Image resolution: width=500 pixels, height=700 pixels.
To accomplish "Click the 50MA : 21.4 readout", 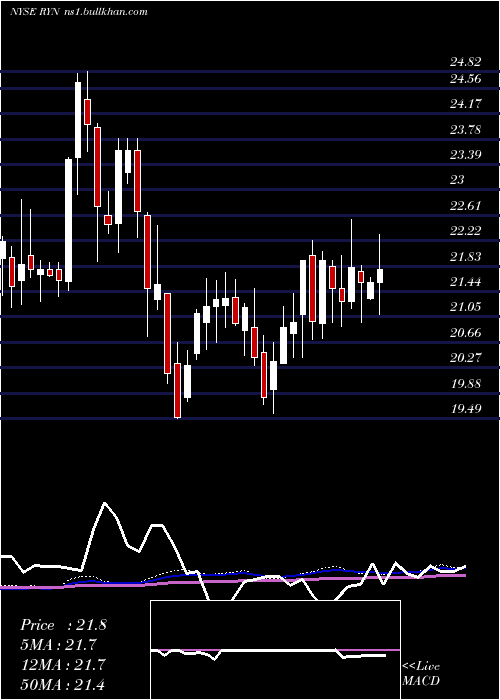I will pos(62,684).
